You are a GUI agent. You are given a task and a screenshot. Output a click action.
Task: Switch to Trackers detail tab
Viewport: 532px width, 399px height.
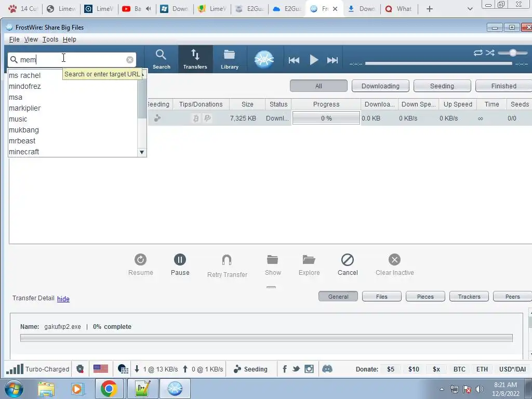(469, 296)
